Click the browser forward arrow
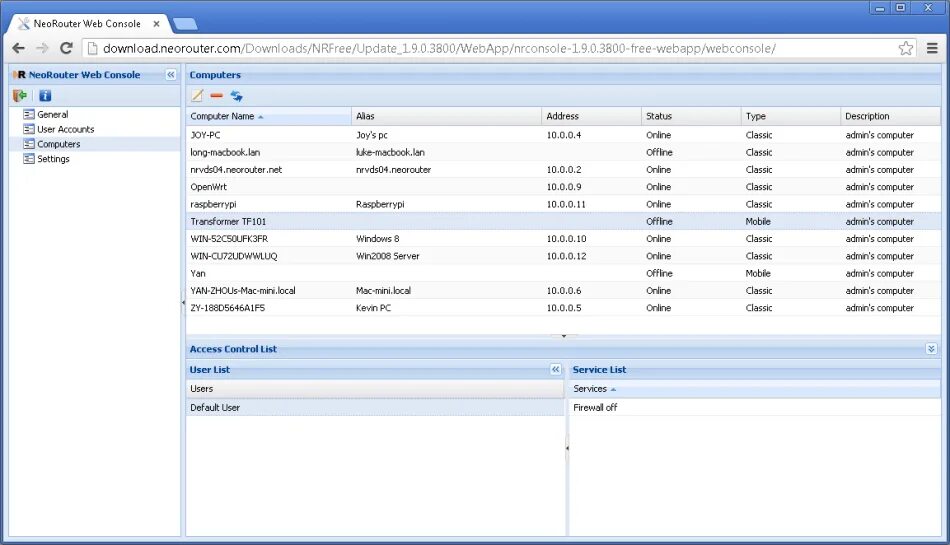Image resolution: width=950 pixels, height=545 pixels. (42, 48)
